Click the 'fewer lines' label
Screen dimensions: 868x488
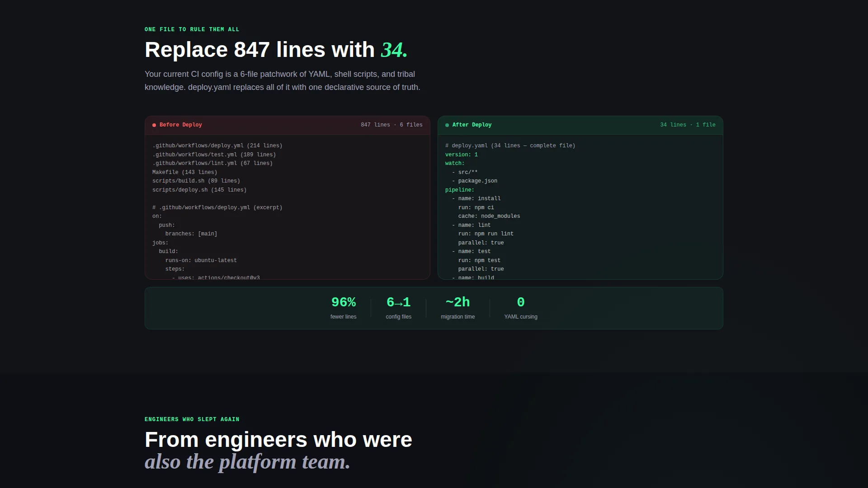pos(344,317)
